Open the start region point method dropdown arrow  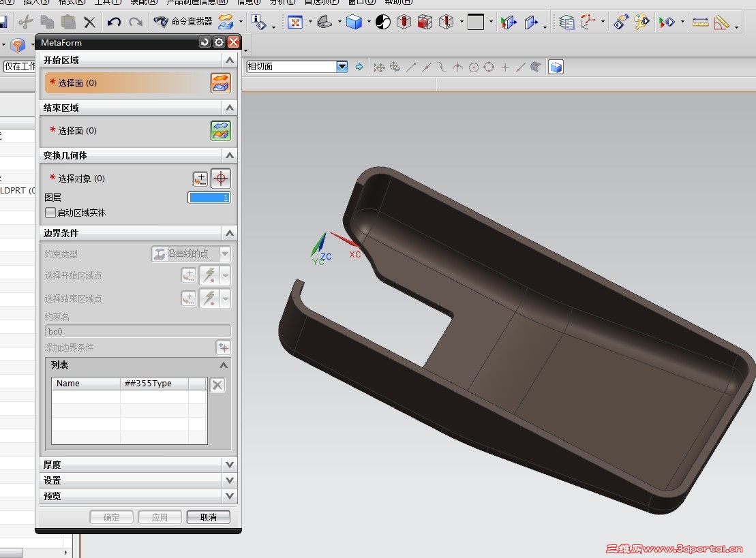coord(225,276)
